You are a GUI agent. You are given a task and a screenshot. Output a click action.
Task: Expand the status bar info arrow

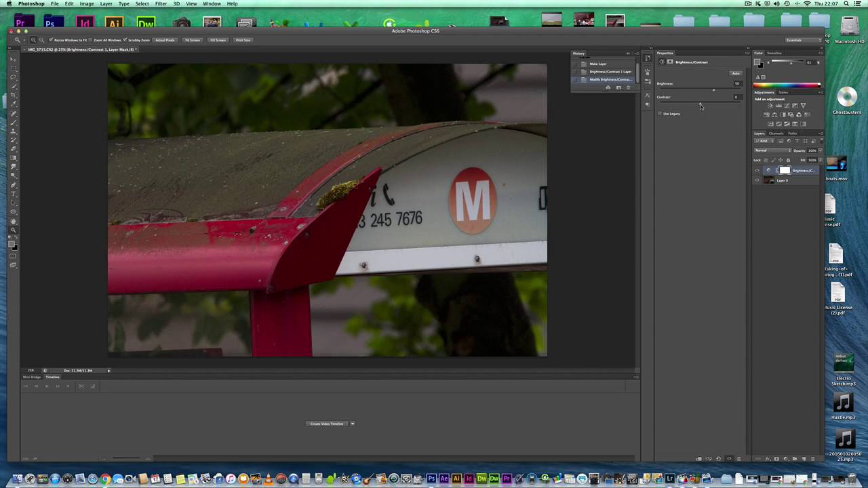[x=108, y=371]
